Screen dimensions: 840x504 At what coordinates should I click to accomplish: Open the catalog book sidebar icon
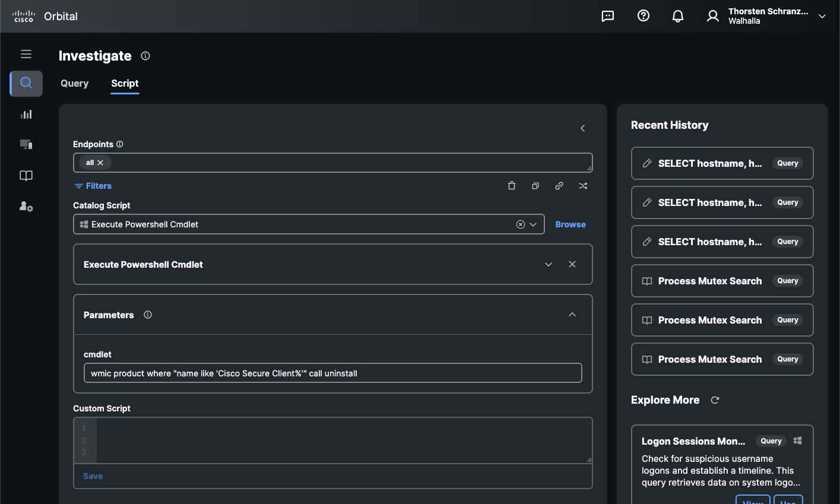(x=26, y=176)
